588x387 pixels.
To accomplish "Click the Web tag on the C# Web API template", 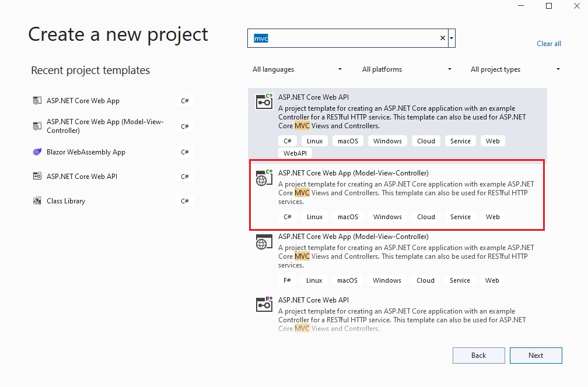I will 492,141.
